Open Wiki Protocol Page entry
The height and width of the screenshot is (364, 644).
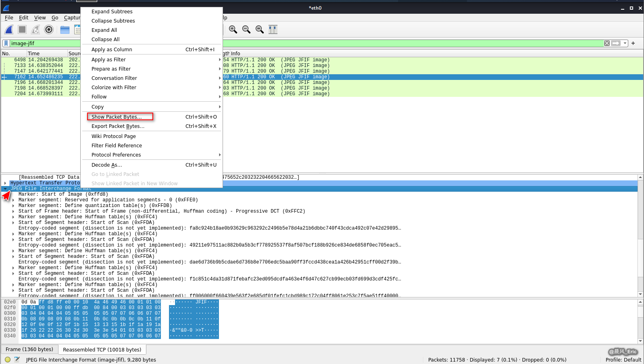pos(152,136)
